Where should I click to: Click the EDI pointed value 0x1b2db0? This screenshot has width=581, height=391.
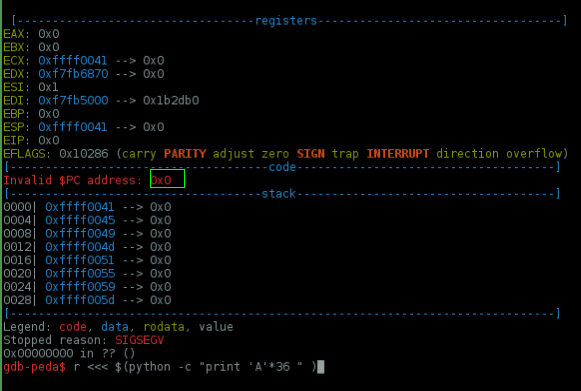point(171,100)
